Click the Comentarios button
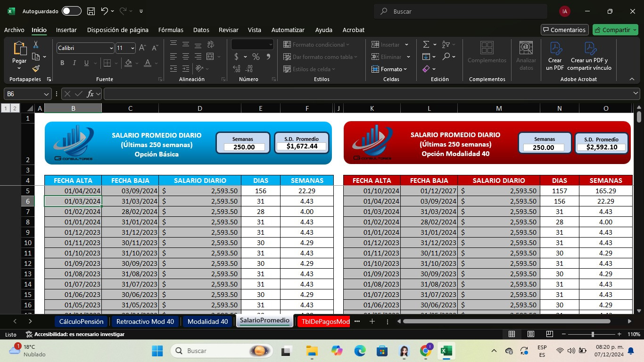The image size is (644, 362). click(x=564, y=30)
